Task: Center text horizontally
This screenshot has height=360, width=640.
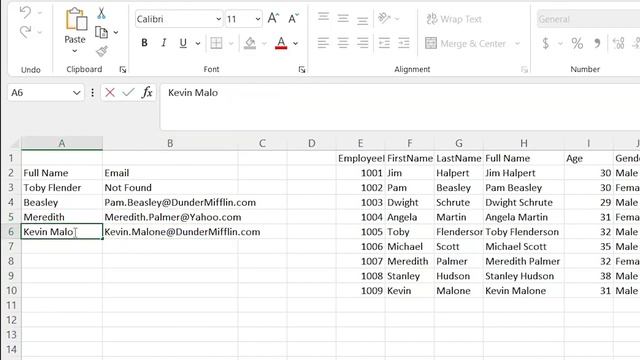Action: (x=343, y=43)
